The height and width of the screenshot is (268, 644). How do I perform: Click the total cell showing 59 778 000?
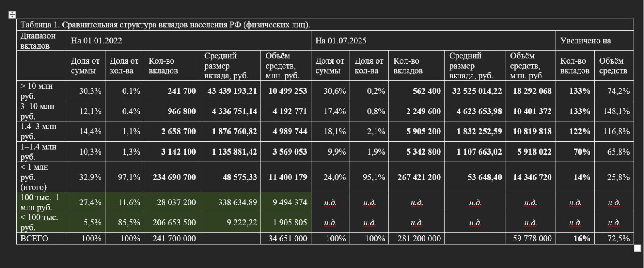pyautogui.click(x=532, y=238)
